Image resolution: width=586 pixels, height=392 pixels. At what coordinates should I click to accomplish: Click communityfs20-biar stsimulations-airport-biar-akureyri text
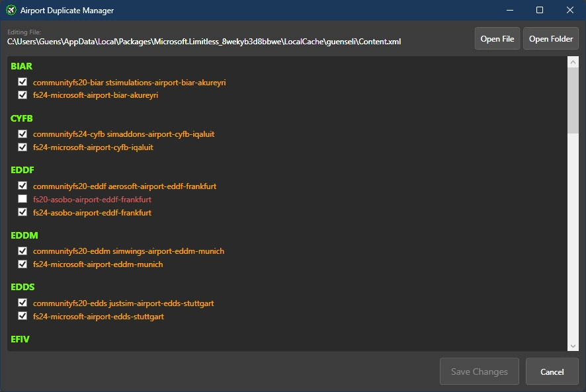point(130,83)
